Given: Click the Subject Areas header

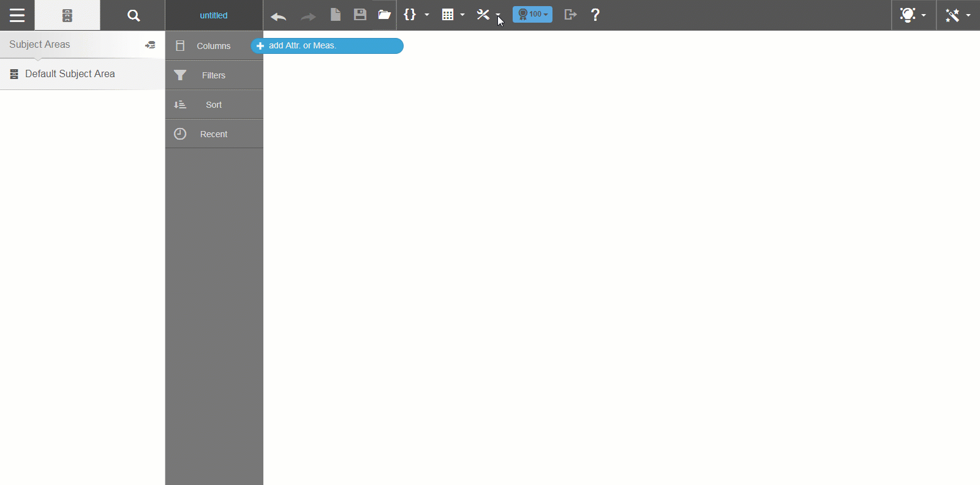Looking at the screenshot, I should [40, 44].
